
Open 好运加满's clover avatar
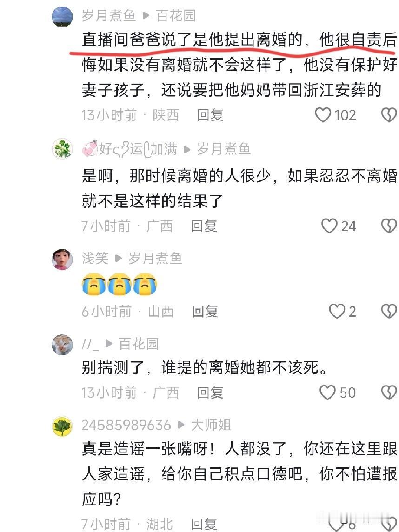click(62, 149)
